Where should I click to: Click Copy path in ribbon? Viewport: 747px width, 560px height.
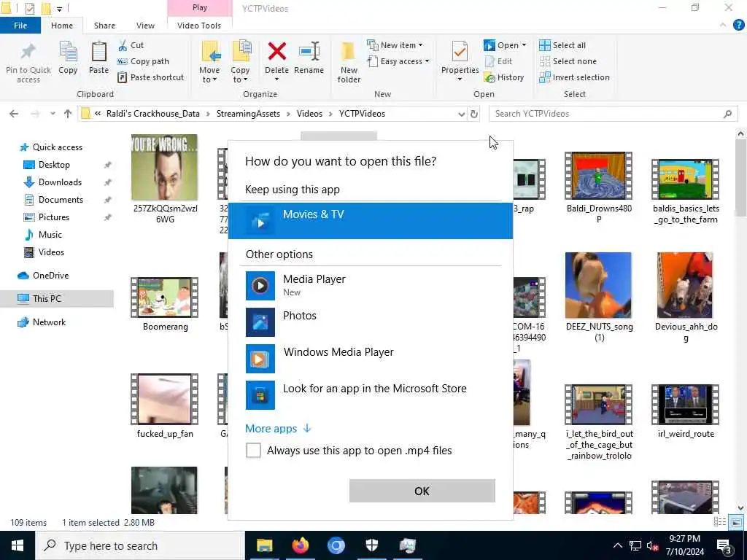[x=143, y=61]
